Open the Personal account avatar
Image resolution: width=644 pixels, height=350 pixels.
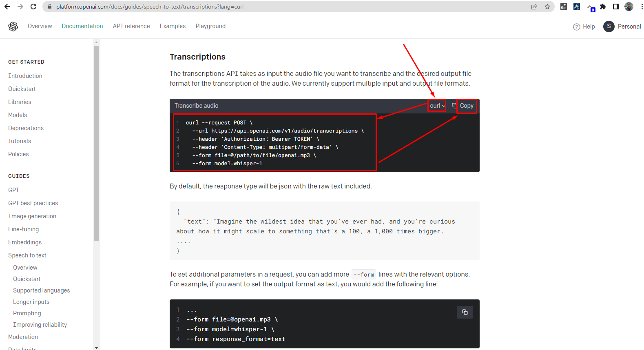609,27
